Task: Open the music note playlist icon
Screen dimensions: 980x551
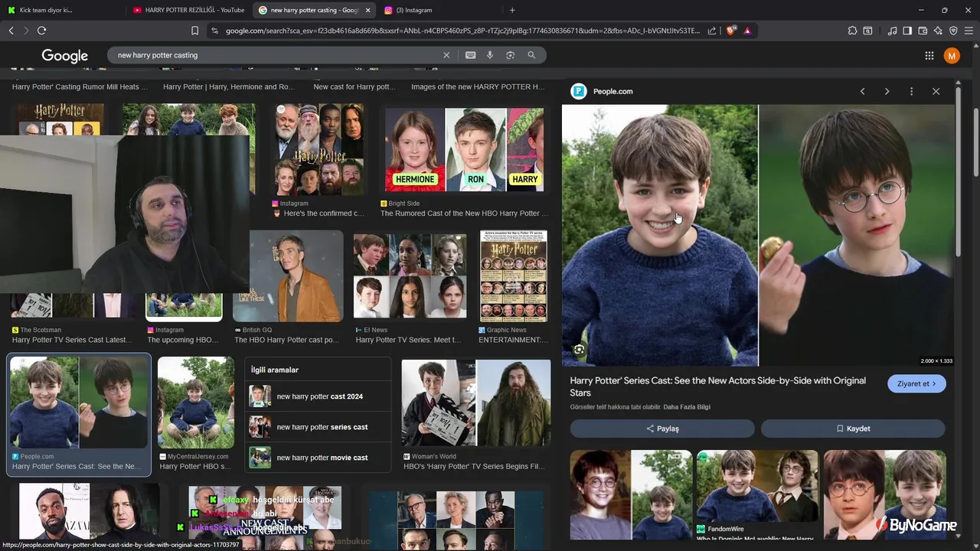Action: (x=892, y=31)
